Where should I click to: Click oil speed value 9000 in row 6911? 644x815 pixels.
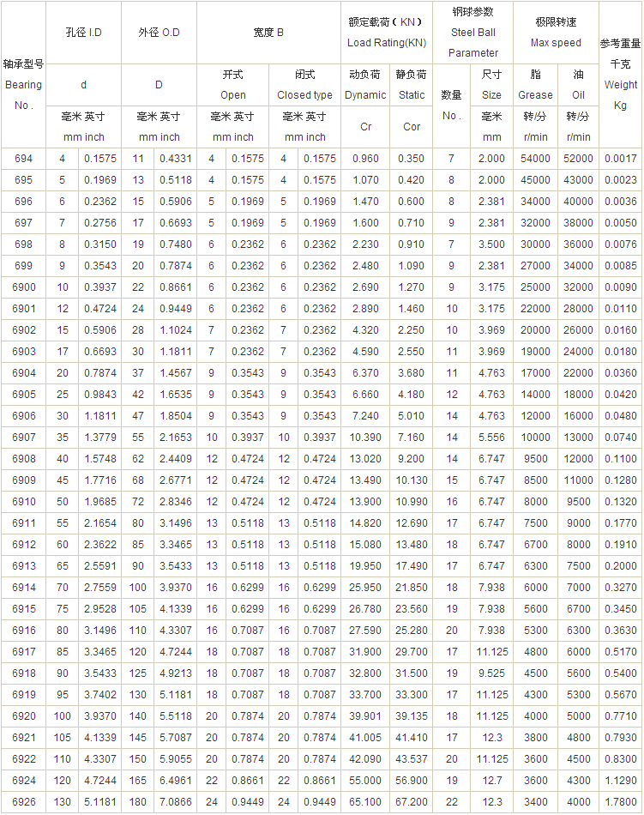click(578, 523)
